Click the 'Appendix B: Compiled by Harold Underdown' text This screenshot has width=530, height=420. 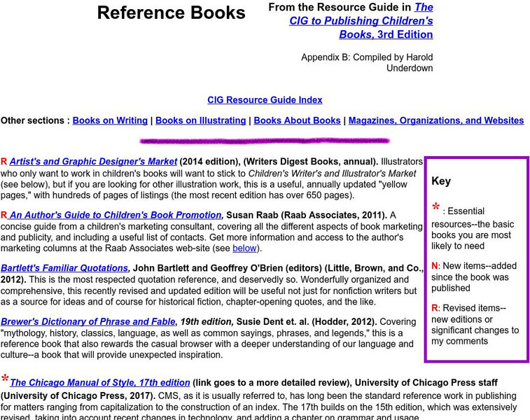click(367, 62)
